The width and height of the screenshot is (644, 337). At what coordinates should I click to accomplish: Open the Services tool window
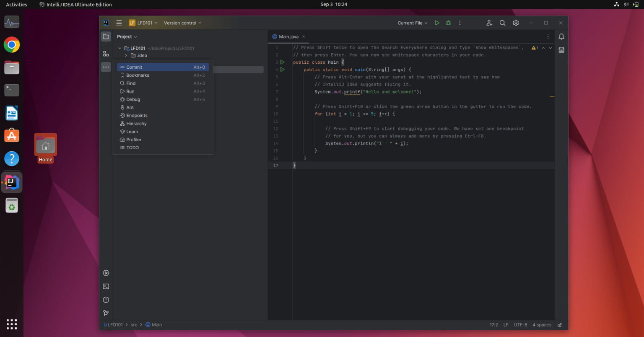point(106,273)
